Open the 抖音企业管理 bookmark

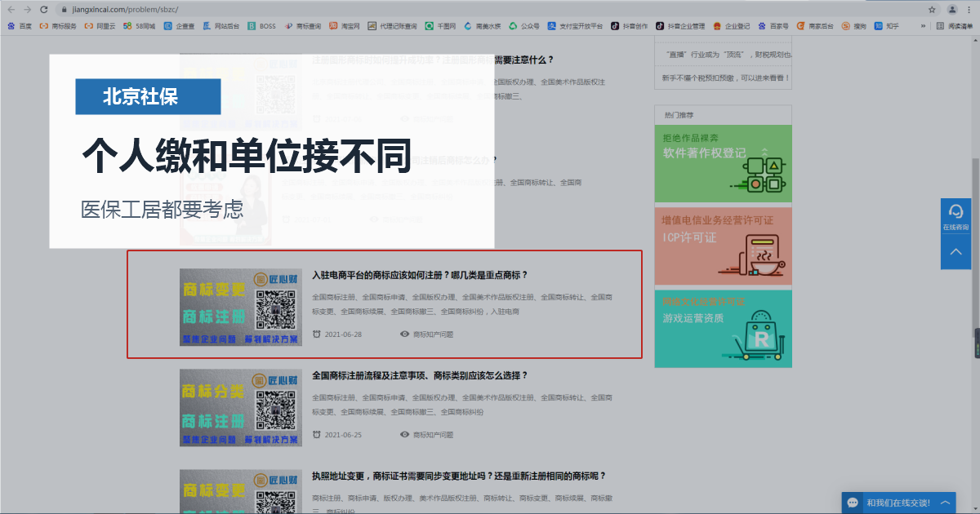679,26
